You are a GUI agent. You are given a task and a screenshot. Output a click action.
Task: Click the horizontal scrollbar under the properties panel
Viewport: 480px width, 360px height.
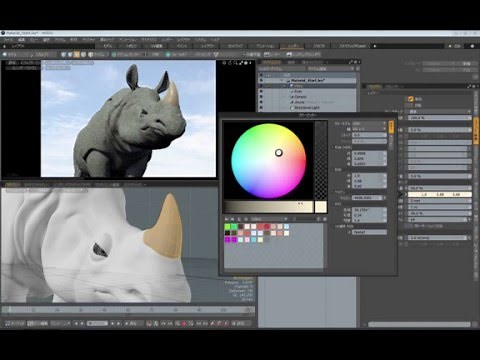click(419, 324)
